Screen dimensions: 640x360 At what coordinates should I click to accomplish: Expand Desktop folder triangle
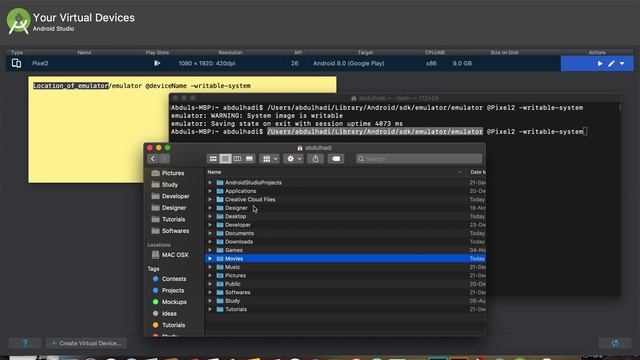pyautogui.click(x=210, y=216)
